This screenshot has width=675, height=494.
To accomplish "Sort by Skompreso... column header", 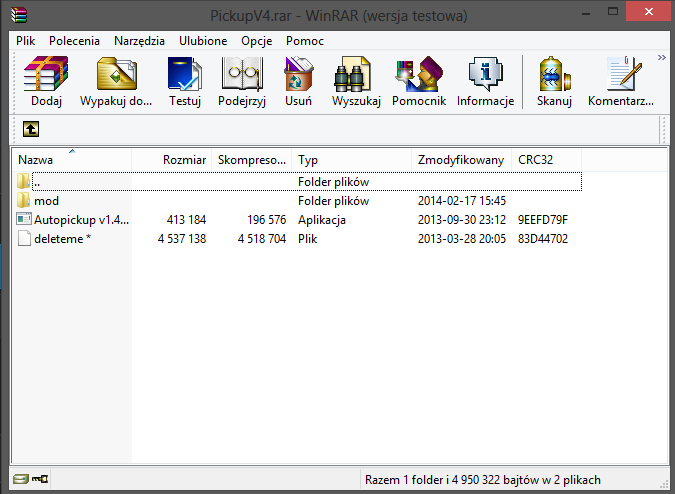I will [x=251, y=160].
